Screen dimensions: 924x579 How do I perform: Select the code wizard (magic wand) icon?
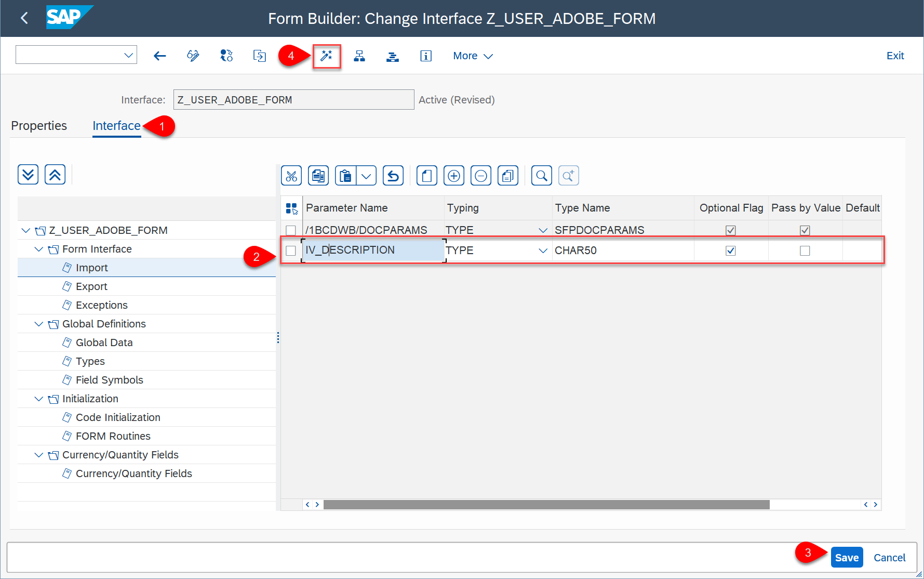(327, 56)
